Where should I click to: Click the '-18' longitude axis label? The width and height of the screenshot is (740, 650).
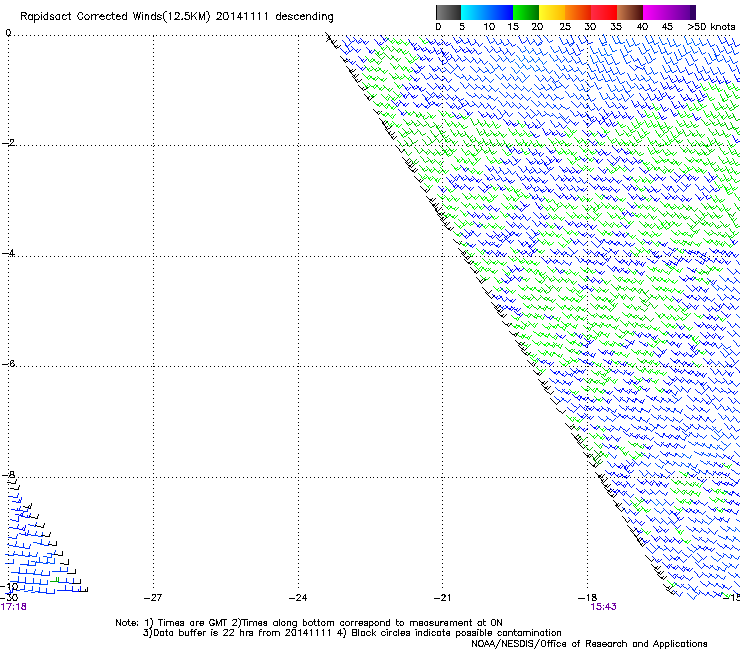click(587, 598)
